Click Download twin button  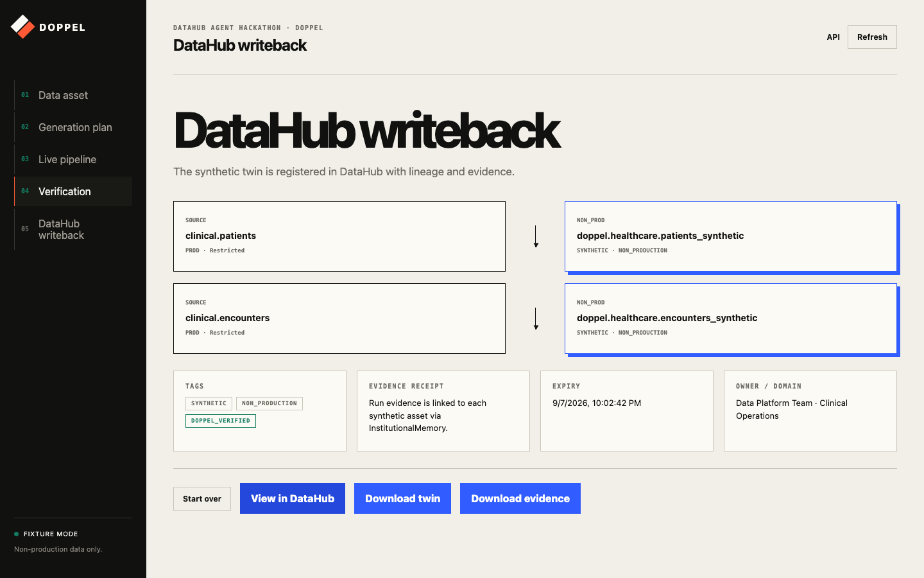pos(402,498)
